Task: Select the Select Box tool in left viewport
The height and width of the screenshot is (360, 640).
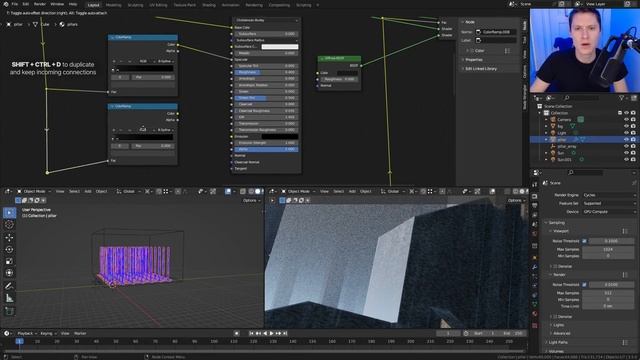Action: (x=9, y=213)
